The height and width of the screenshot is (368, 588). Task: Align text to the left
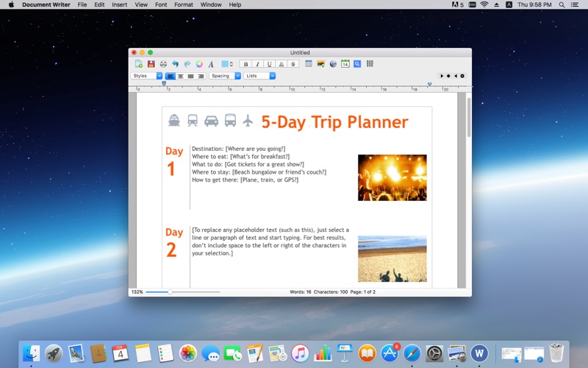pos(171,77)
